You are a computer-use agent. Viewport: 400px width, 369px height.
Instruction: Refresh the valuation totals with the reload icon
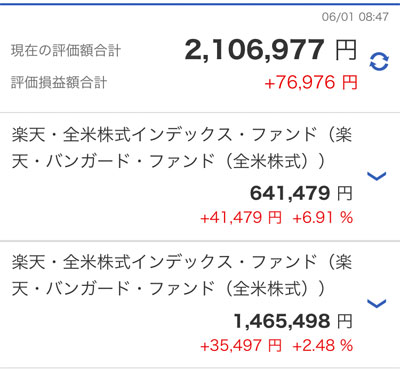(379, 61)
